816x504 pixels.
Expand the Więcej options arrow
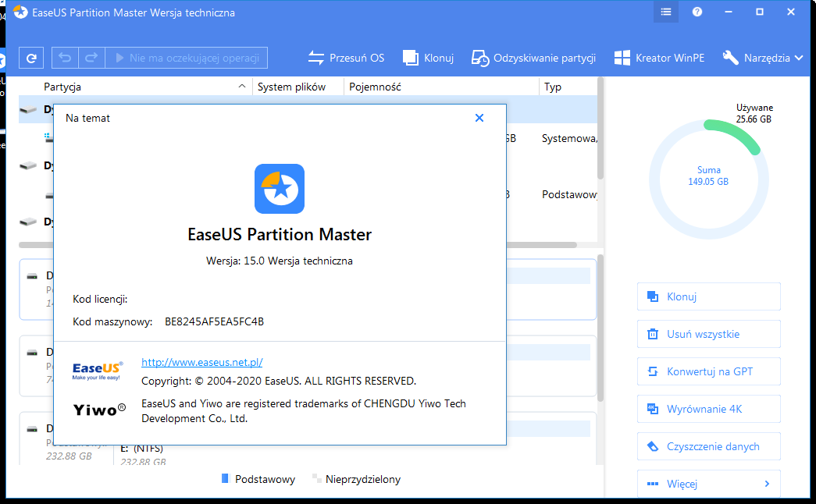(x=767, y=484)
